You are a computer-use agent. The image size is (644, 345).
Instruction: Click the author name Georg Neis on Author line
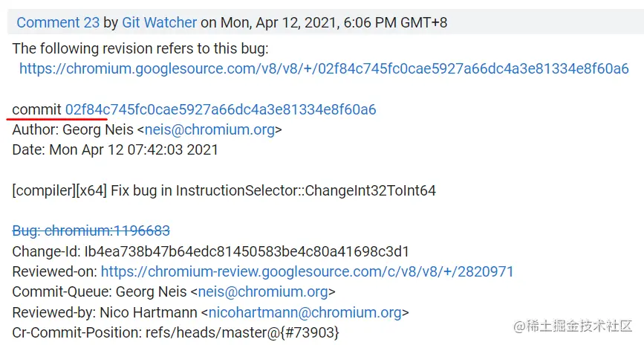tap(98, 130)
